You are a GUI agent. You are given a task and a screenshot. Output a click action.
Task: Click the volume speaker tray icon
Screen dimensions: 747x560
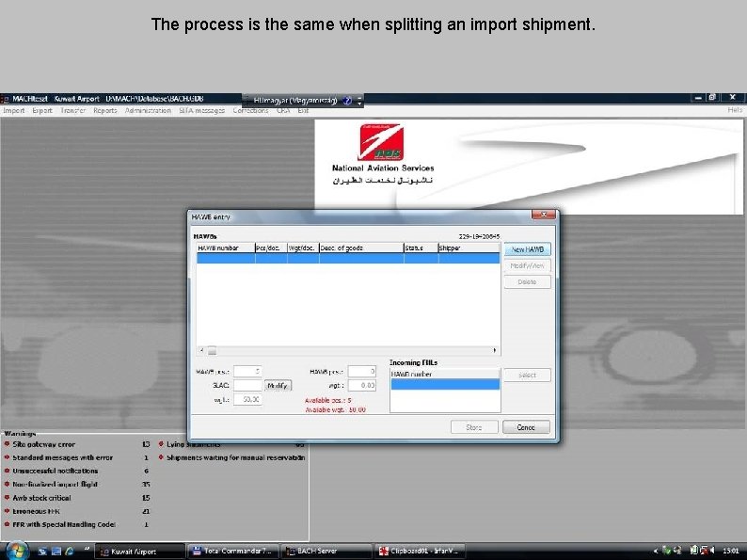[713, 551]
